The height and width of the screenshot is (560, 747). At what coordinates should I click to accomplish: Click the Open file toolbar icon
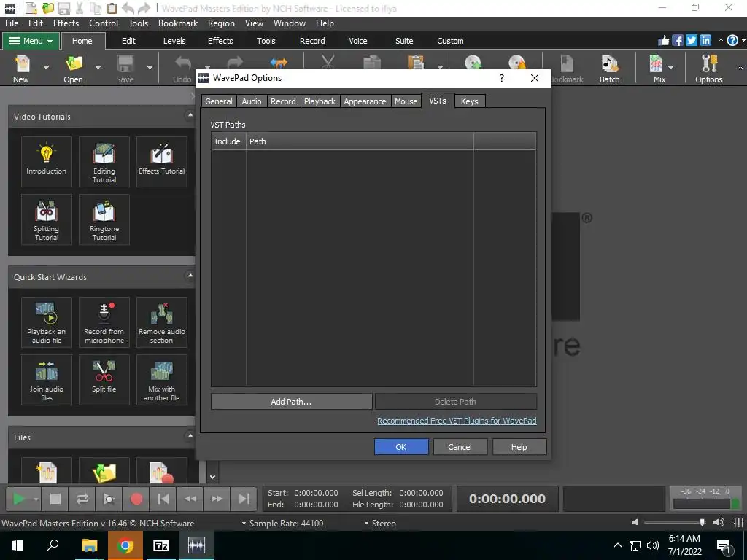coord(74,69)
